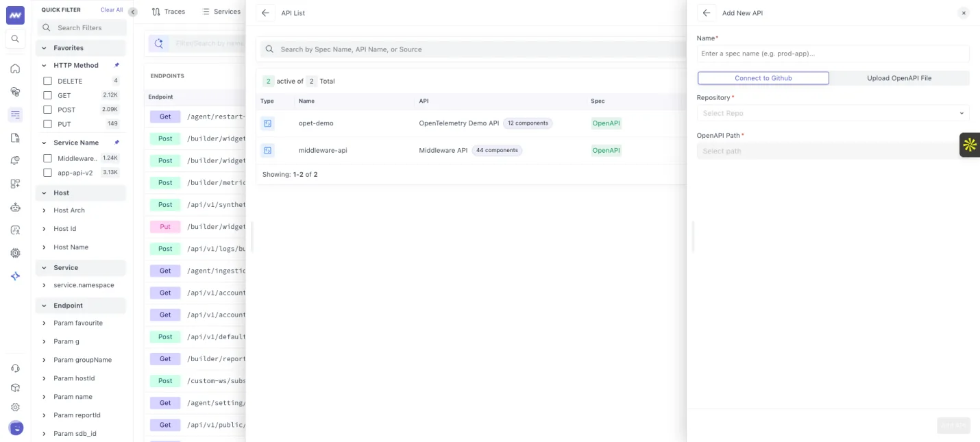This screenshot has width=980, height=442.
Task: Open the Select path dropdown
Action: (x=833, y=151)
